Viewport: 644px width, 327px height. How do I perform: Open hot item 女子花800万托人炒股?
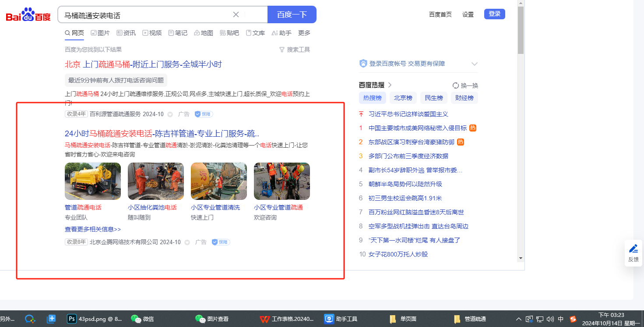398,254
